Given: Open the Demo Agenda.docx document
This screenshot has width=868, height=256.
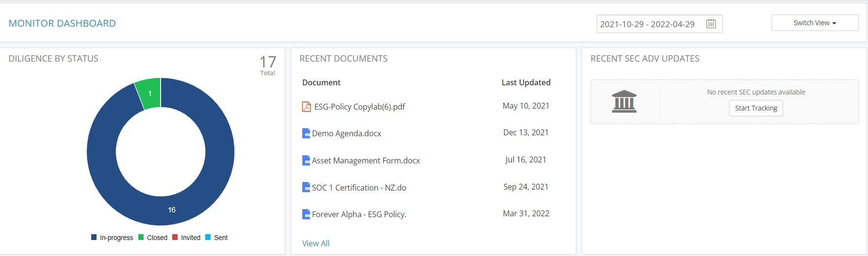Looking at the screenshot, I should pyautogui.click(x=346, y=133).
